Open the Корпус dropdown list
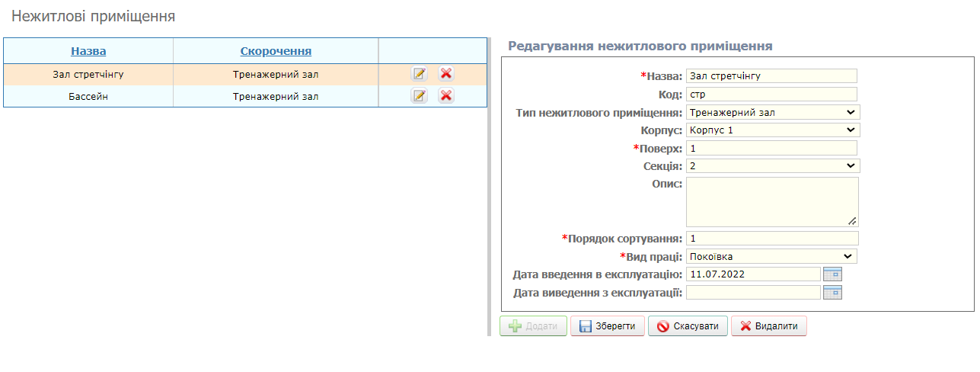This screenshot has height=372, width=980. [772, 130]
